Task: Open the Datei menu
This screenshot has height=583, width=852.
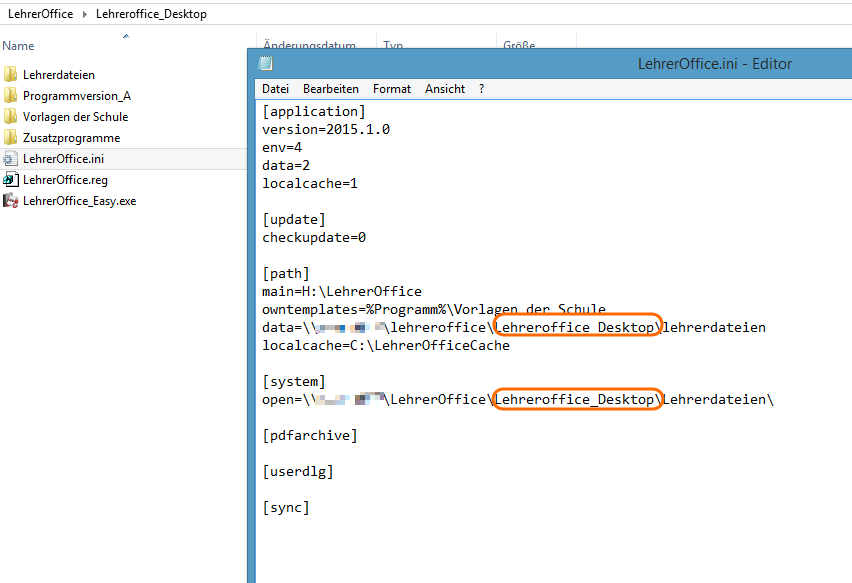Action: (x=275, y=89)
